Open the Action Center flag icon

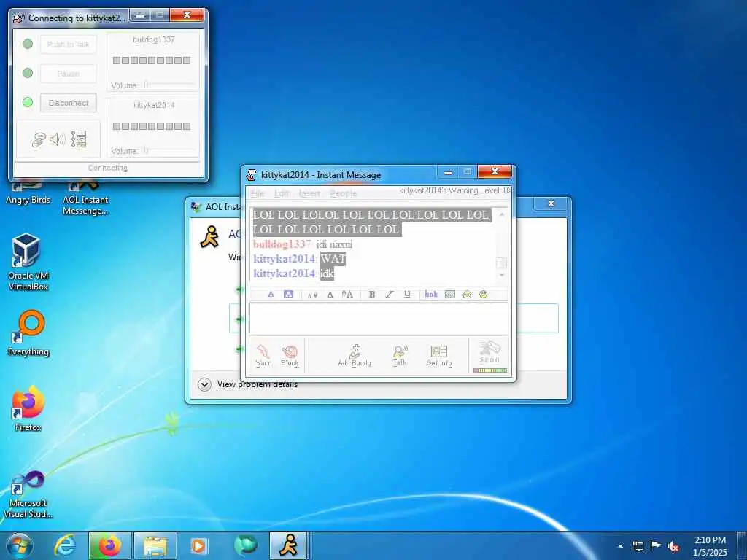point(656,546)
